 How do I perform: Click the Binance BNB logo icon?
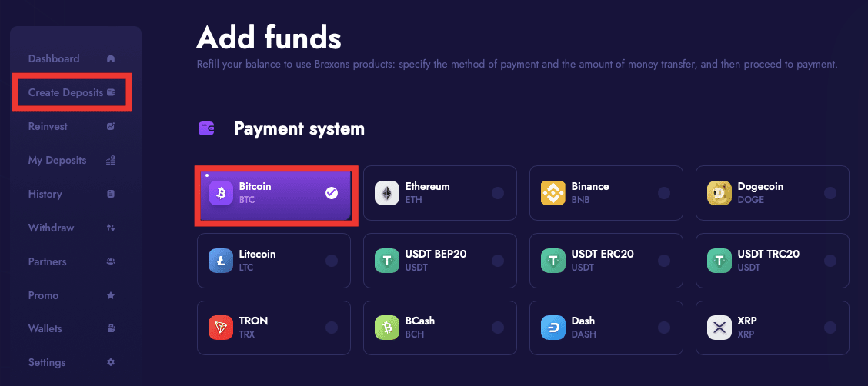[x=553, y=193]
